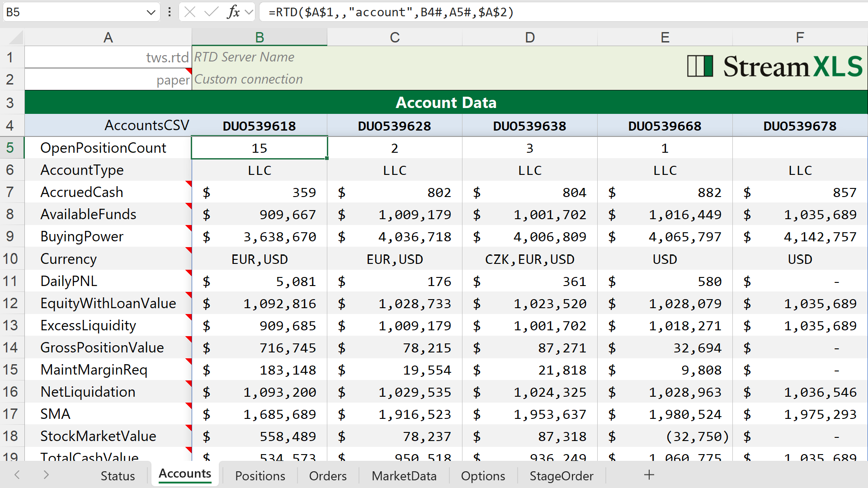Click the next sheet navigation arrow
Screen dimensions: 868x488
pyautogui.click(x=46, y=475)
